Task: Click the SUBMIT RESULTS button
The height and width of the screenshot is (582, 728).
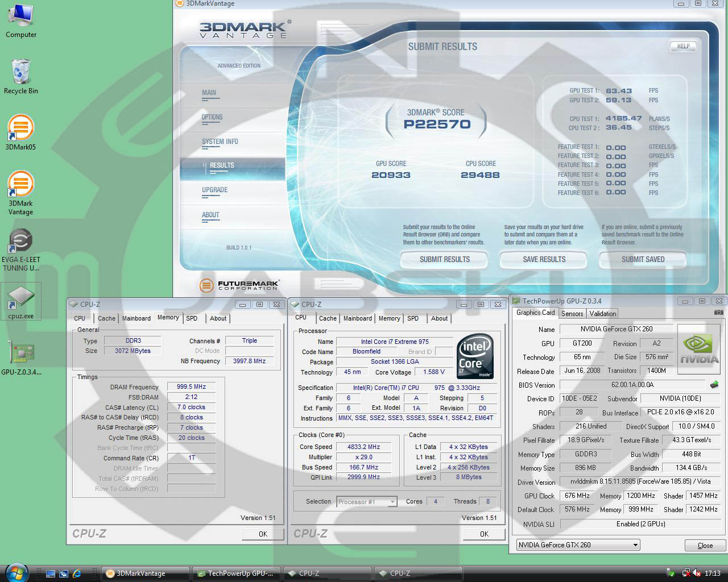Action: tap(445, 259)
